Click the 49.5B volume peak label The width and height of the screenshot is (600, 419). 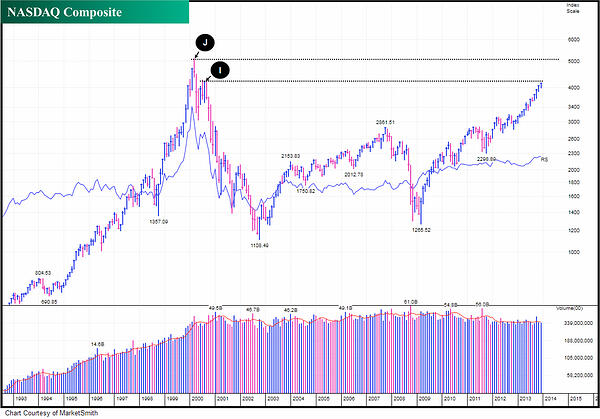[215, 308]
